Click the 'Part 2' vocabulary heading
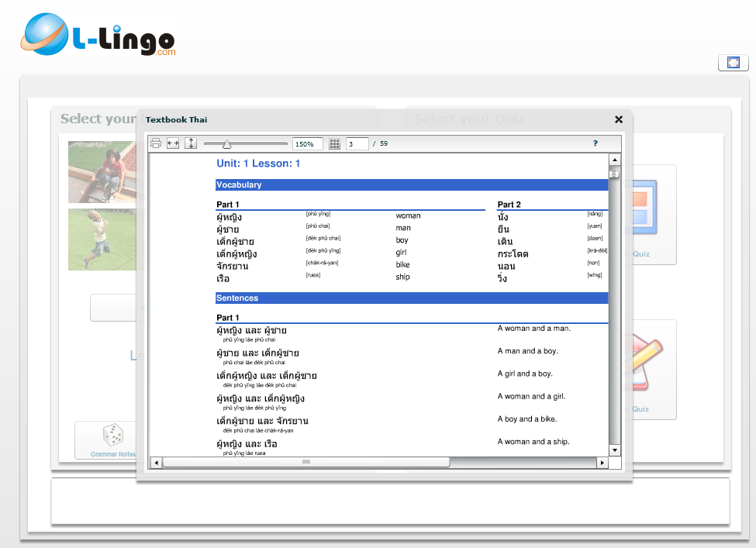The width and height of the screenshot is (756, 548). [509, 205]
